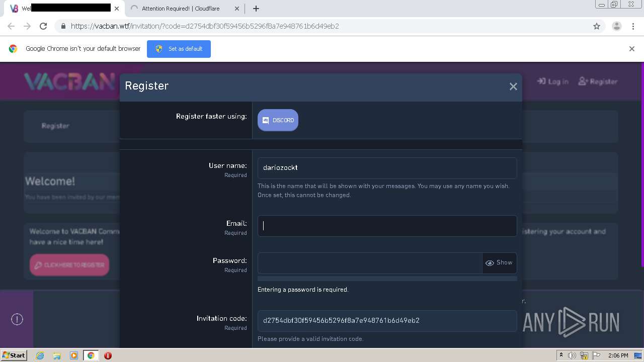
Task: Click the page URL in the address bar
Action: [205, 26]
